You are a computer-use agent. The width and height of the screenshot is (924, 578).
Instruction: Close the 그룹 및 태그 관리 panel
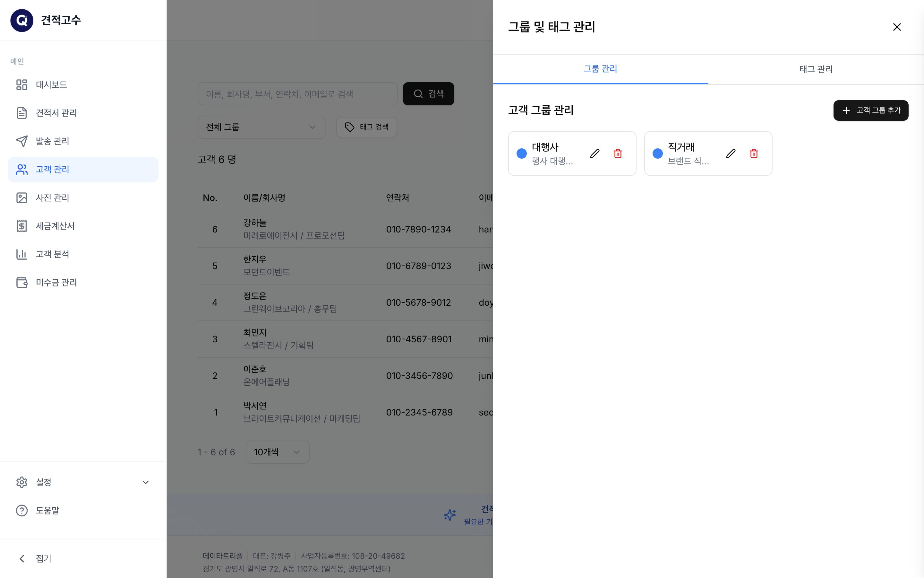pyautogui.click(x=897, y=27)
